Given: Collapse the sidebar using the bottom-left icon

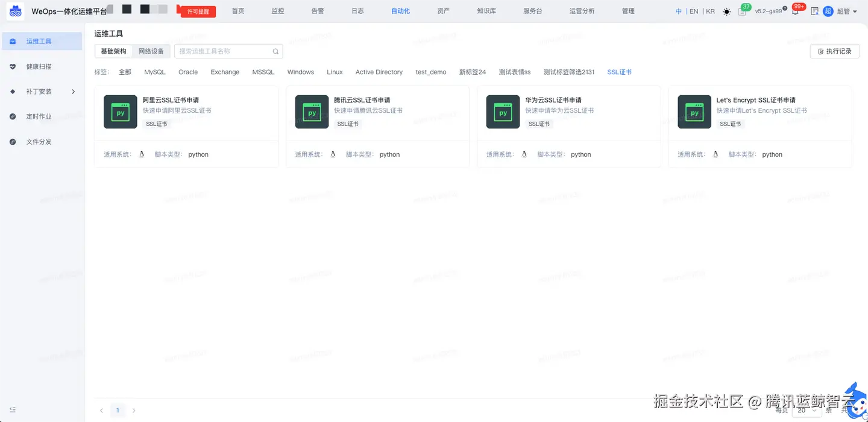Looking at the screenshot, I should point(13,410).
